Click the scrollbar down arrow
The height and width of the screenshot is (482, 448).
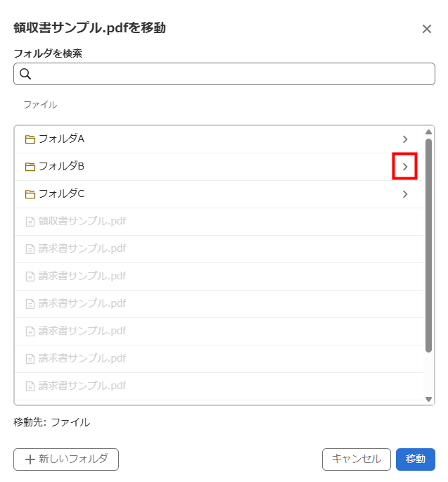tap(428, 399)
